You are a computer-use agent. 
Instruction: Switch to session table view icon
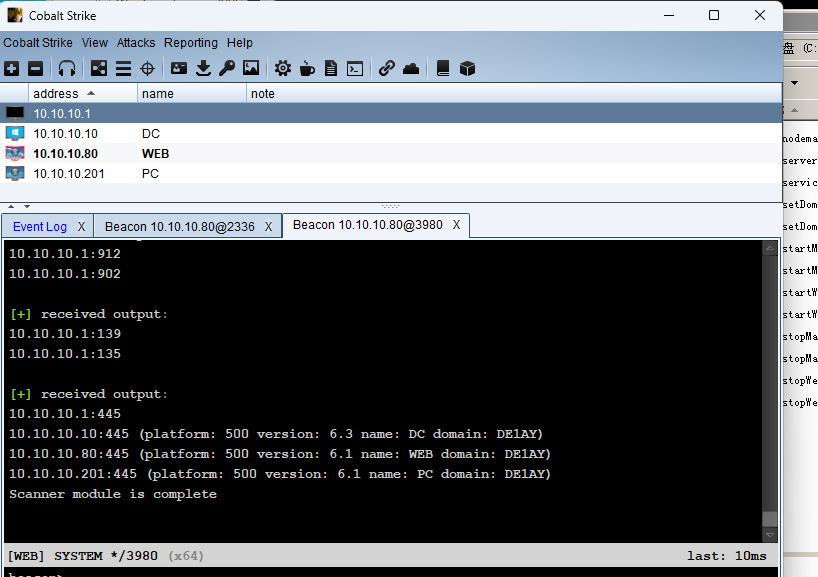click(123, 68)
